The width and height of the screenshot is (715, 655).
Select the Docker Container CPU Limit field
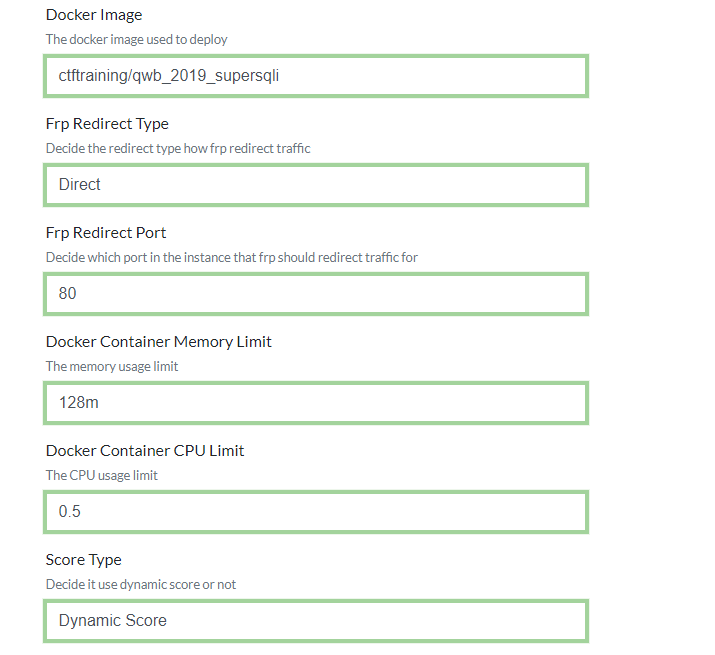pos(315,512)
